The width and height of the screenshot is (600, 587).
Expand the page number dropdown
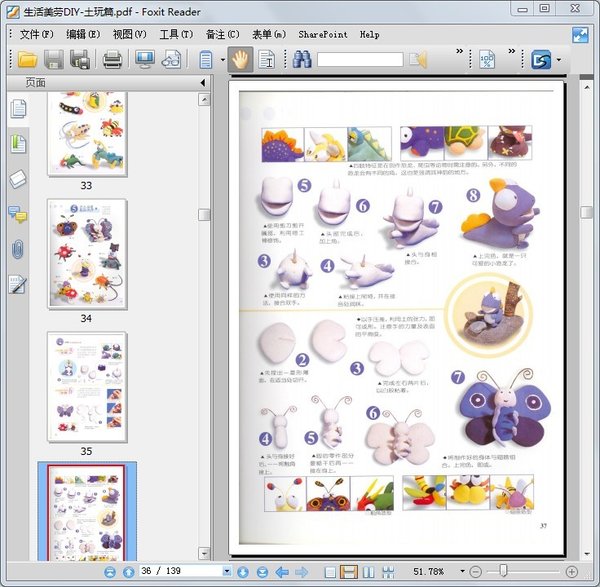click(x=228, y=572)
